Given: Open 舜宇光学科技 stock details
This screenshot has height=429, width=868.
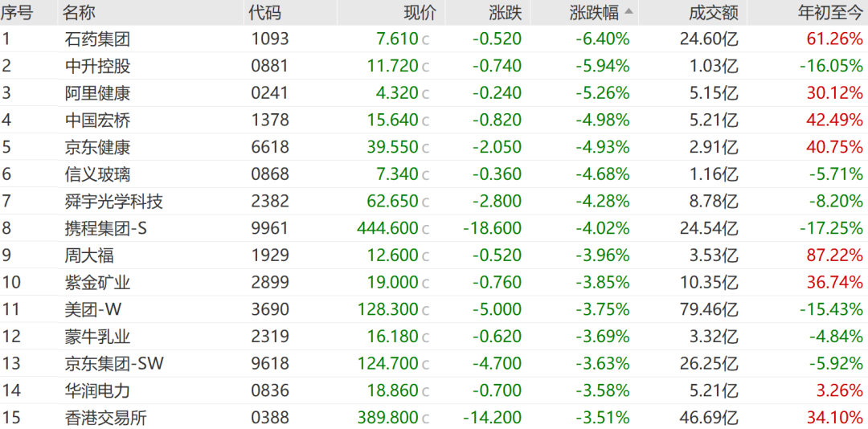Looking at the screenshot, I should [113, 202].
